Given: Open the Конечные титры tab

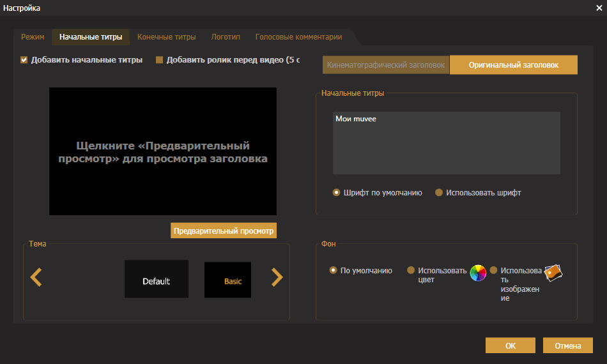Looking at the screenshot, I should pos(167,37).
